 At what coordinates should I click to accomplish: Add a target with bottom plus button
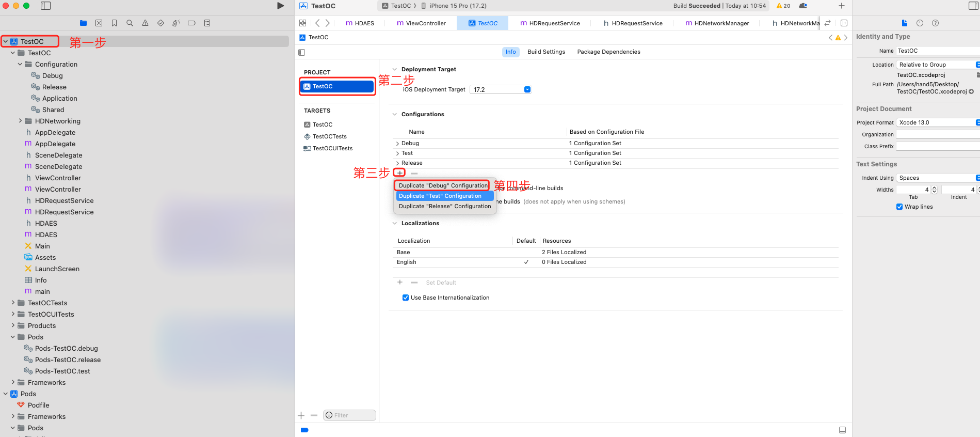point(301,415)
